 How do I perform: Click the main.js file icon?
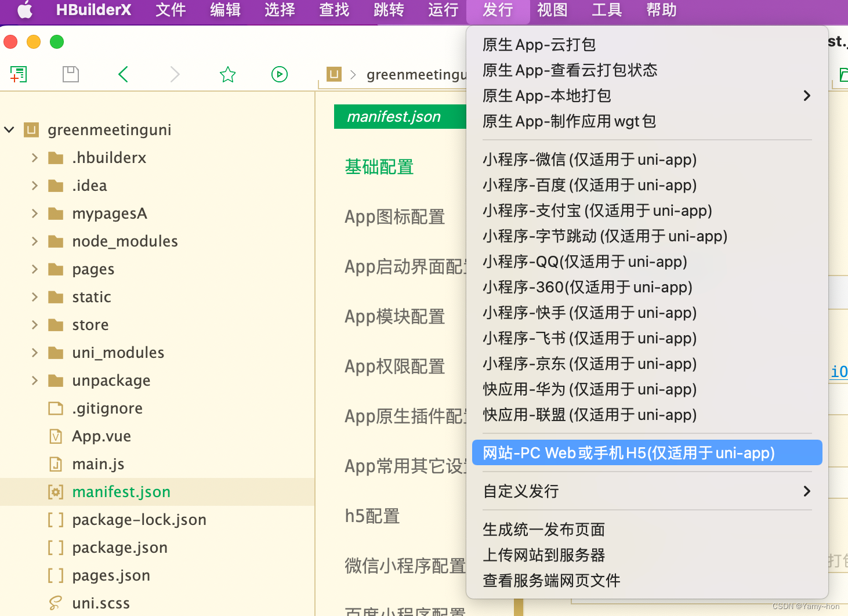click(x=56, y=464)
